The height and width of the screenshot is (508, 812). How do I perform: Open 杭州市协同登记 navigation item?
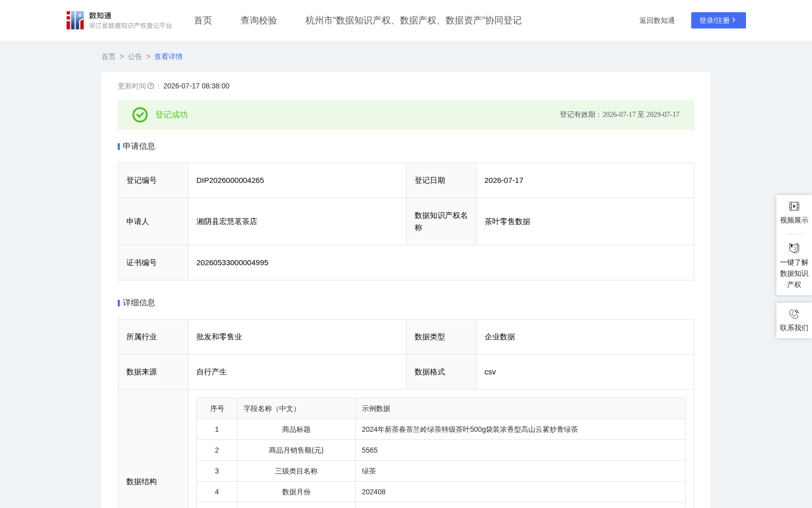414,20
